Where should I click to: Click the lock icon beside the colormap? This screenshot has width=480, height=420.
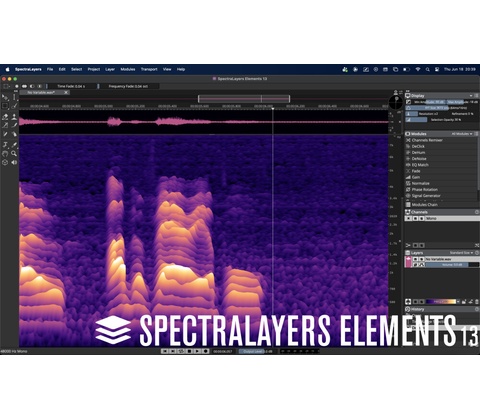click(x=464, y=302)
